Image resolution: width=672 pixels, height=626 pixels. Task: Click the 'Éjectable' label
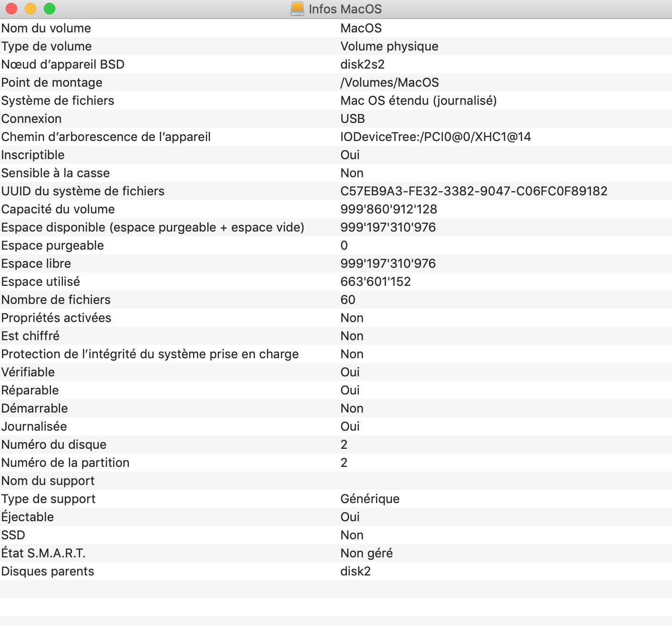(28, 517)
